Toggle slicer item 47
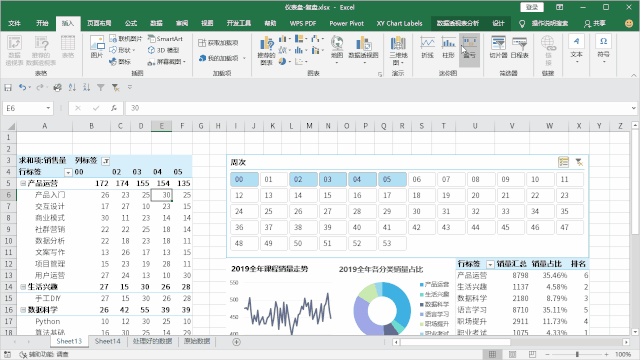640x360 pixels. (570, 227)
